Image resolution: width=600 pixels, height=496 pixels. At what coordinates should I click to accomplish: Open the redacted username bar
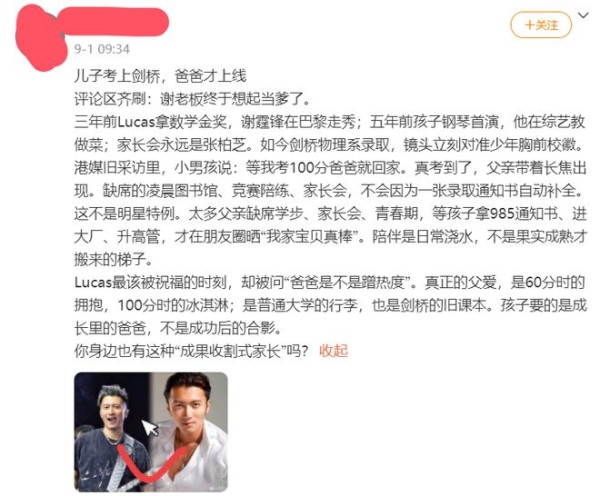coord(115,21)
